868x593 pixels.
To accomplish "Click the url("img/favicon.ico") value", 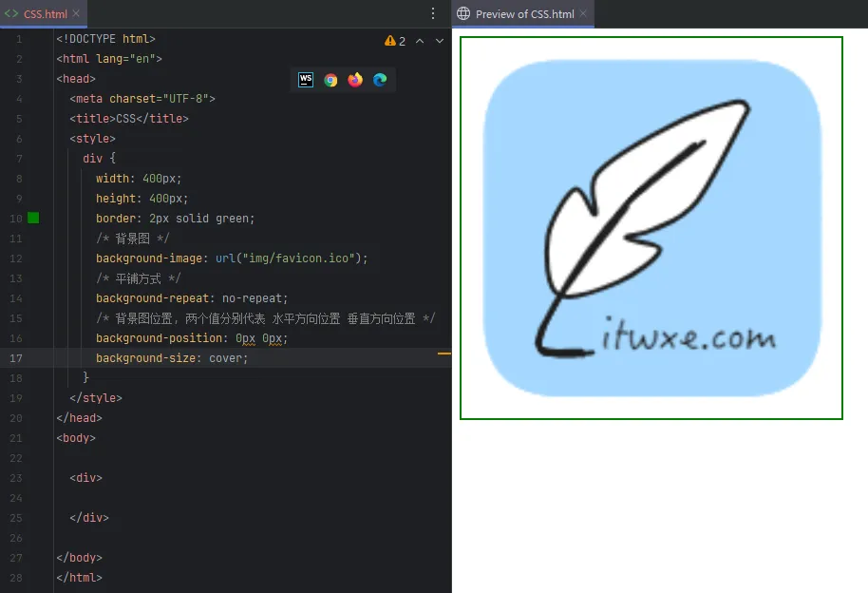I will coord(289,258).
